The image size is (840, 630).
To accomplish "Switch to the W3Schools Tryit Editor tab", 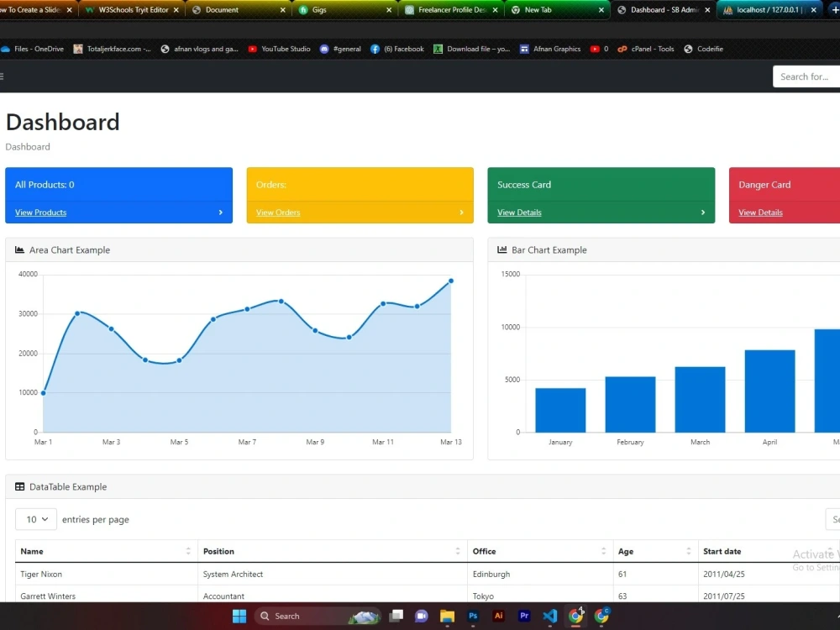I will point(133,9).
